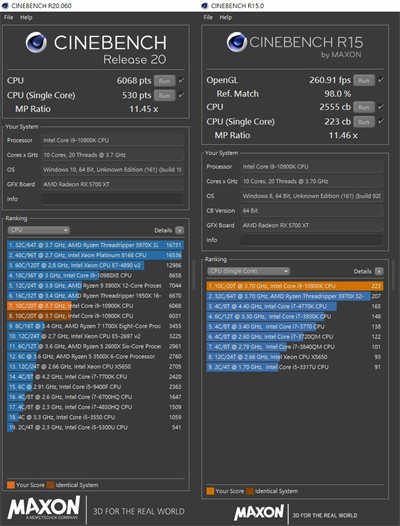The image size is (400, 526).
Task: Run the CPU test in R20
Action: click(164, 81)
